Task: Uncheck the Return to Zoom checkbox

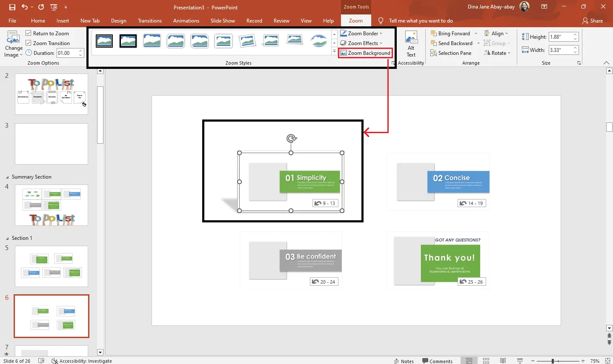Action: point(29,33)
